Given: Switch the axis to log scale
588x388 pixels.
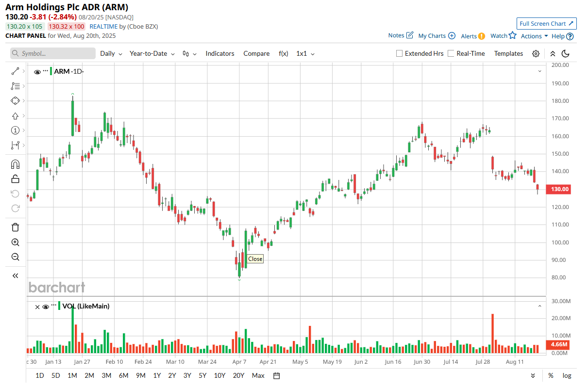Looking at the screenshot, I should pos(567,376).
